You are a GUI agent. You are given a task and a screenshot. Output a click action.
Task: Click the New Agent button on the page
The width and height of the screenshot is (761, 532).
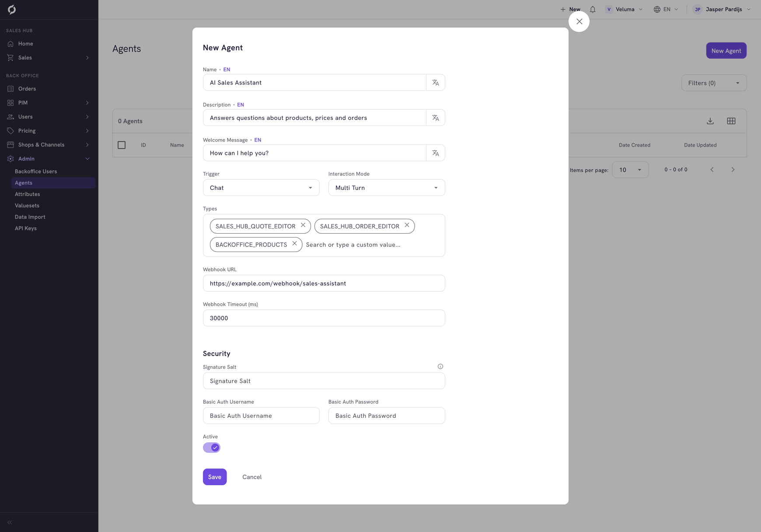(x=726, y=51)
